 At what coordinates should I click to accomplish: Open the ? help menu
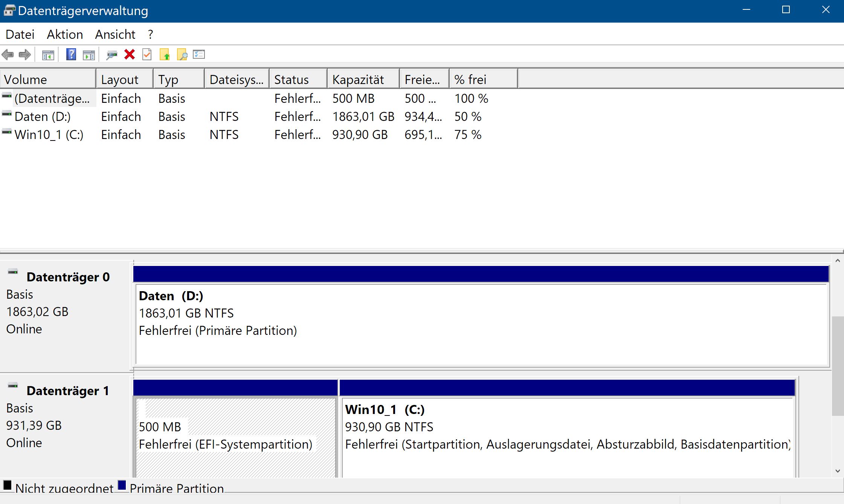[150, 34]
